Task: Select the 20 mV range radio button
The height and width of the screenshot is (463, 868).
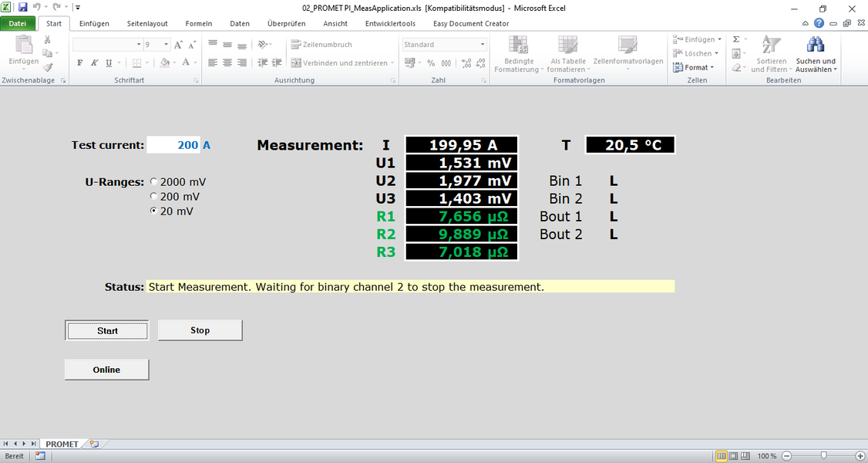Action: pyautogui.click(x=154, y=211)
